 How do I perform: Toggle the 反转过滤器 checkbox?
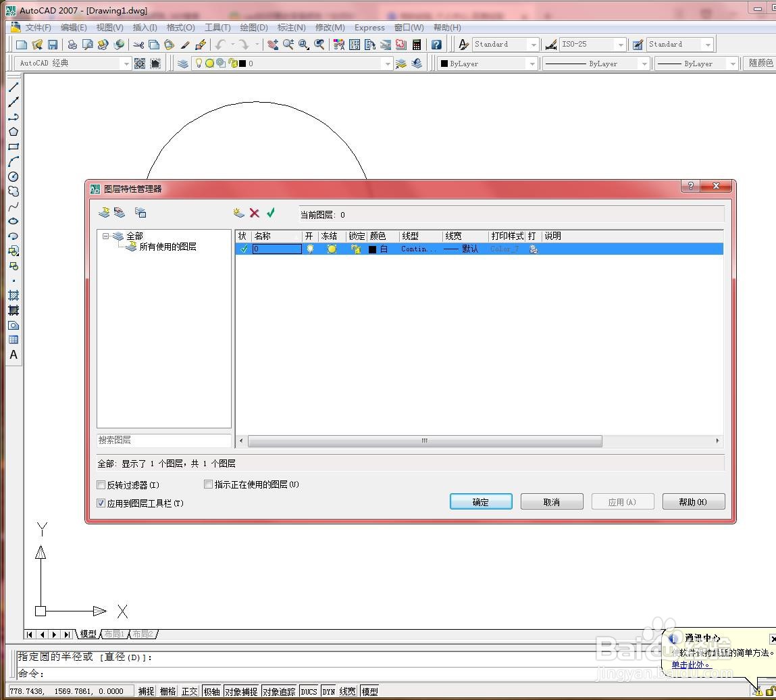point(101,485)
